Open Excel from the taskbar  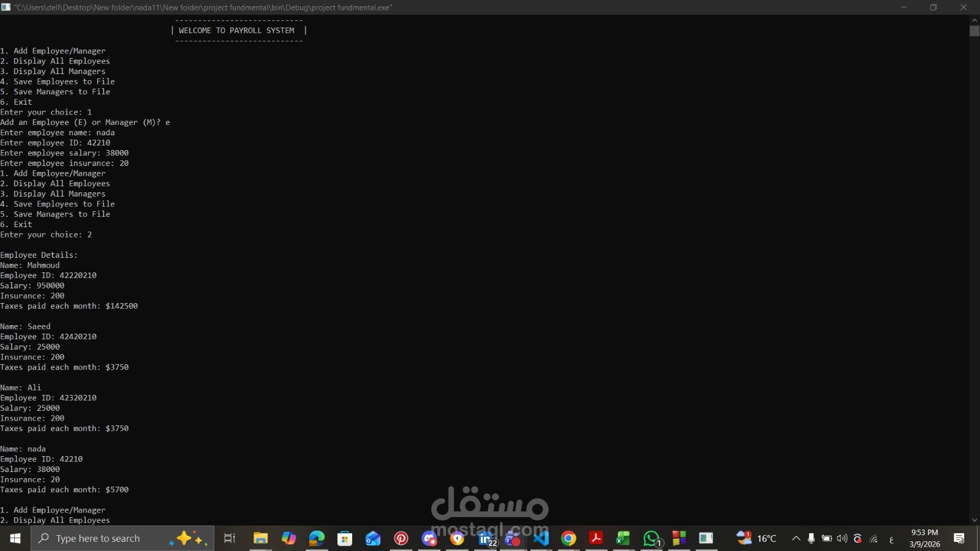click(624, 538)
